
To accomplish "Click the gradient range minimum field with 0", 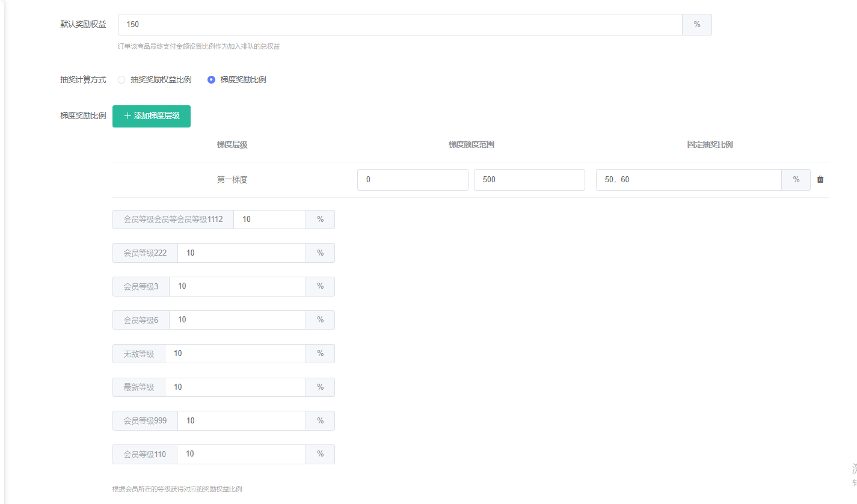I will [413, 180].
